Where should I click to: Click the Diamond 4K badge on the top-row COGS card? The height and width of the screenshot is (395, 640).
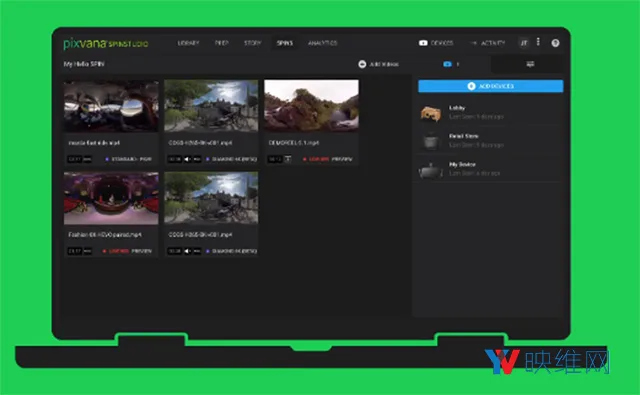pyautogui.click(x=231, y=159)
